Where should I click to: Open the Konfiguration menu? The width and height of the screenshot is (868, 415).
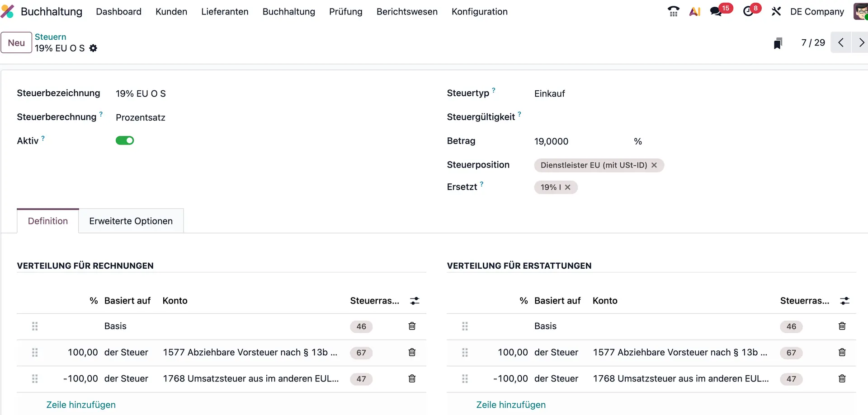(x=480, y=12)
